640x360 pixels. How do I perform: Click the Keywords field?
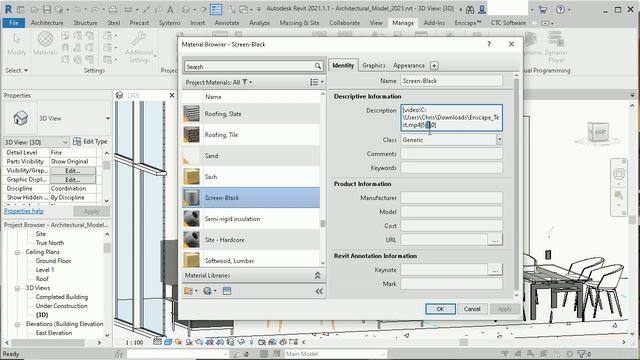[451, 168]
